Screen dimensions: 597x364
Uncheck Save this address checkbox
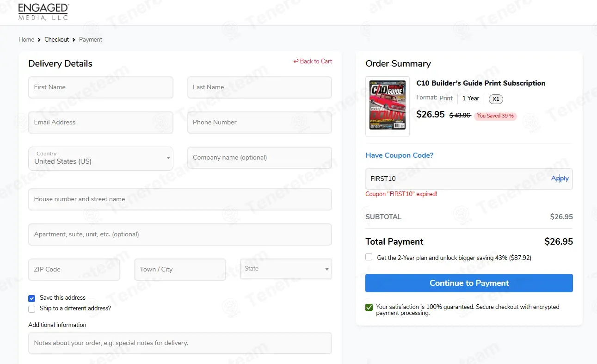point(32,298)
